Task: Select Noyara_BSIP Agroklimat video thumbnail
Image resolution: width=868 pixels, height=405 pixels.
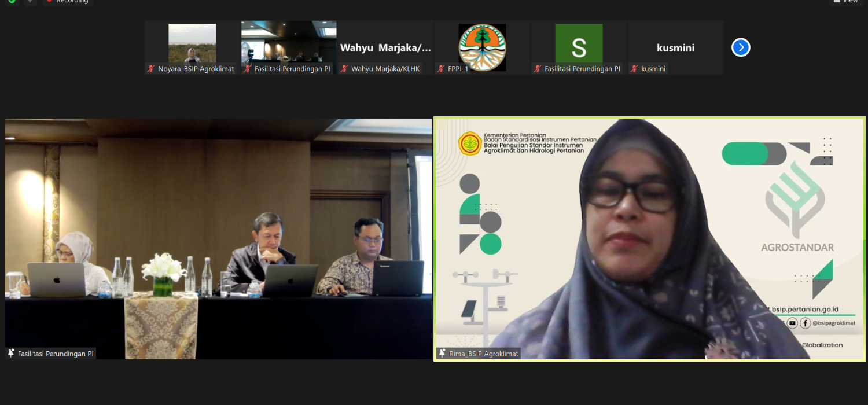Action: 192,43
